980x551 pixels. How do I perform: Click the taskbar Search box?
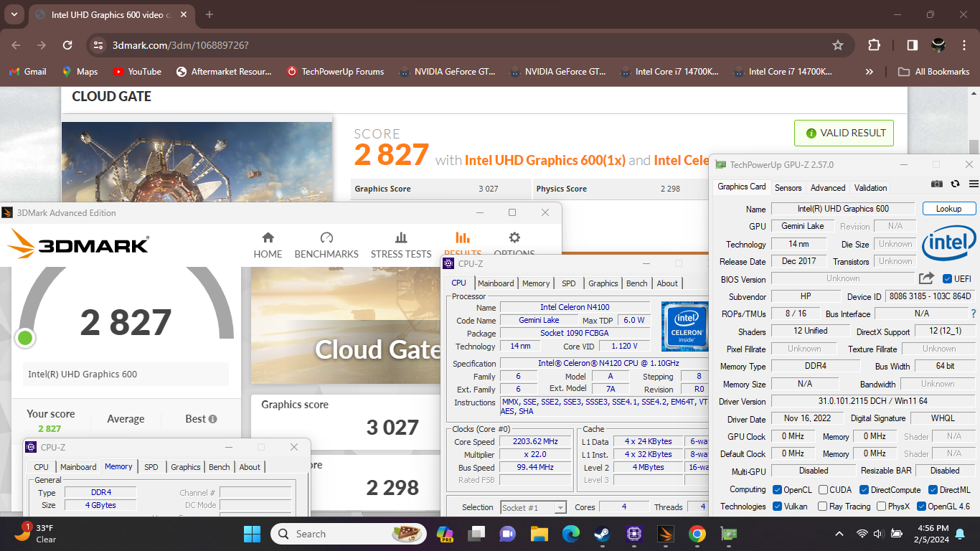click(349, 534)
